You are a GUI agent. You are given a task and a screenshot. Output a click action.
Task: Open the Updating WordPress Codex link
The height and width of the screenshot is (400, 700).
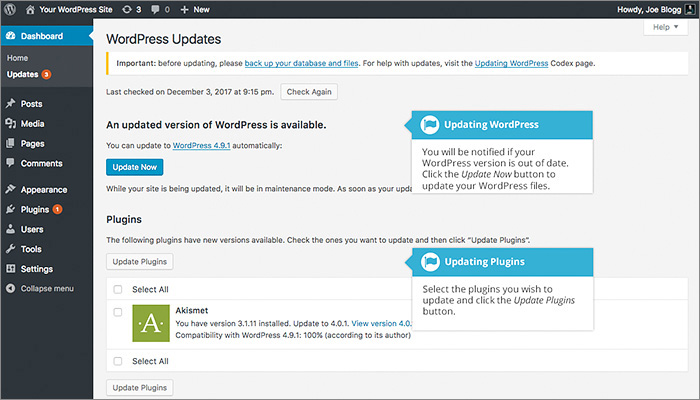coord(511,63)
